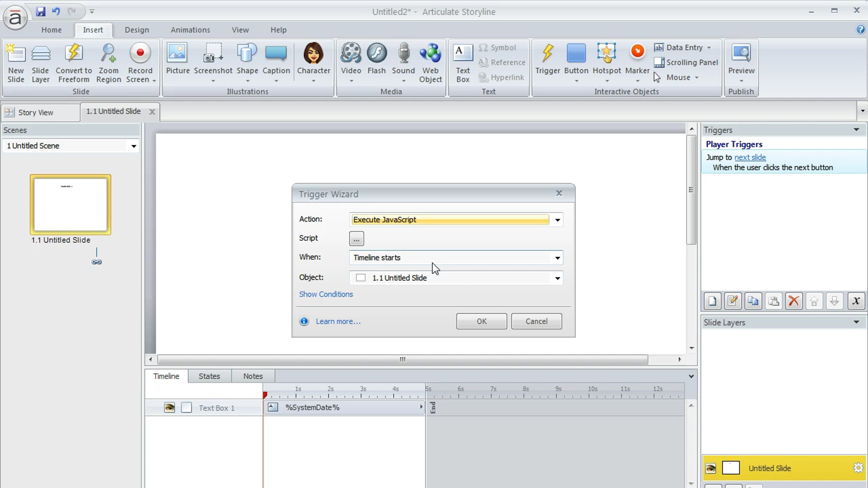This screenshot has height=488, width=868.
Task: Open the Record Screen tool
Action: tap(140, 61)
